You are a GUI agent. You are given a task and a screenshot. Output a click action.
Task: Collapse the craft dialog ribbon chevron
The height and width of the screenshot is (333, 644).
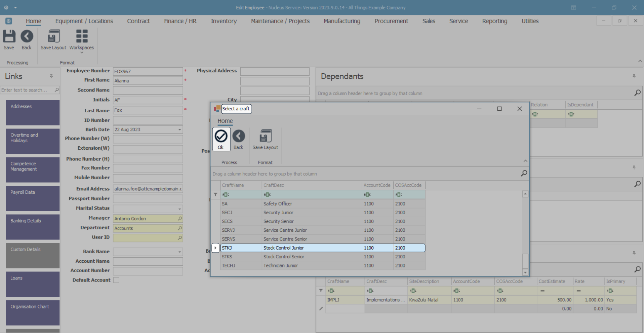tap(525, 161)
